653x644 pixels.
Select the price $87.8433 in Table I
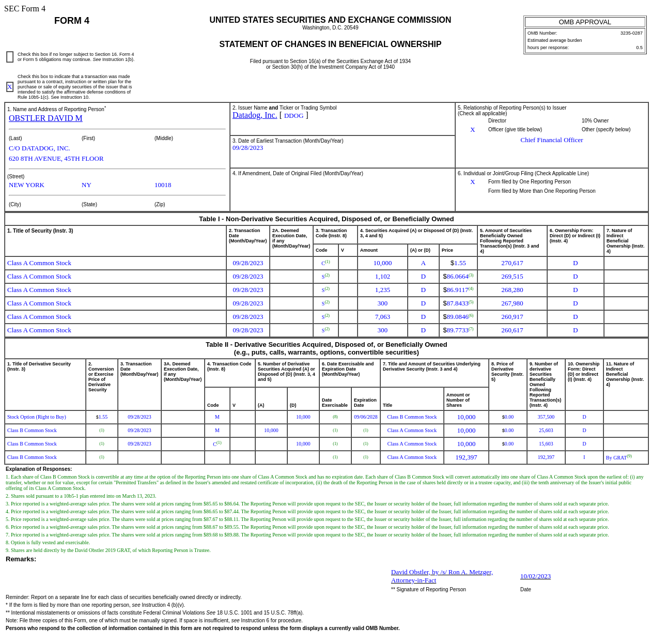coord(458,303)
